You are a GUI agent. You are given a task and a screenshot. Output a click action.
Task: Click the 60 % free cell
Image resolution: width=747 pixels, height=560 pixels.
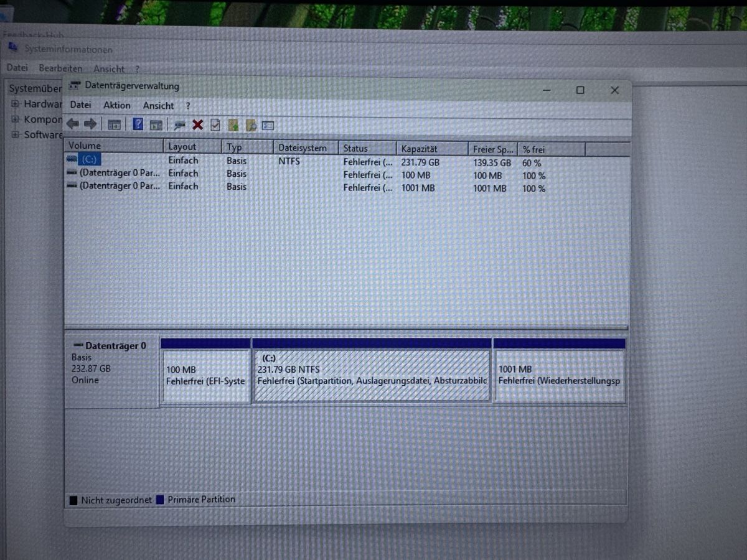coord(532,163)
